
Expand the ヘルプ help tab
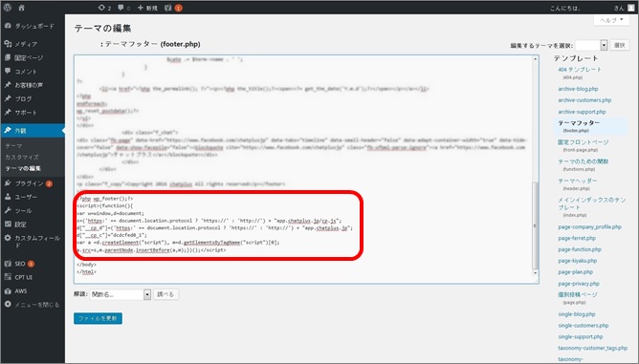[x=611, y=19]
